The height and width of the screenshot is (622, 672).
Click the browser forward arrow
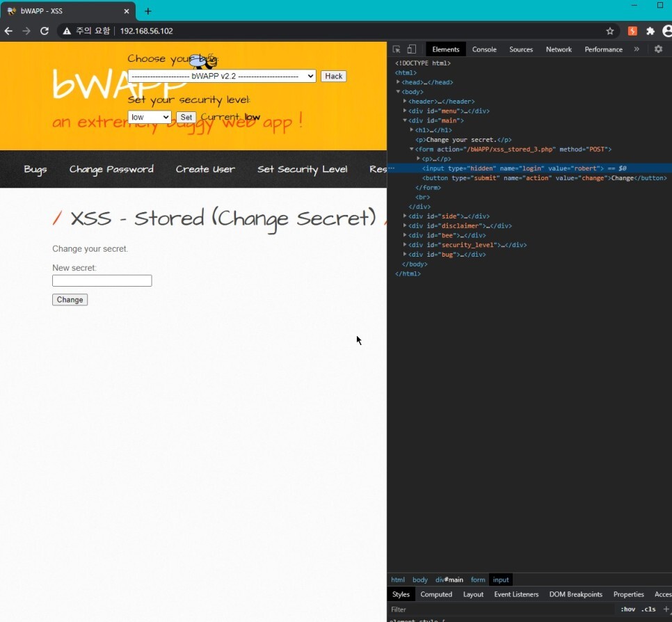pos(26,31)
